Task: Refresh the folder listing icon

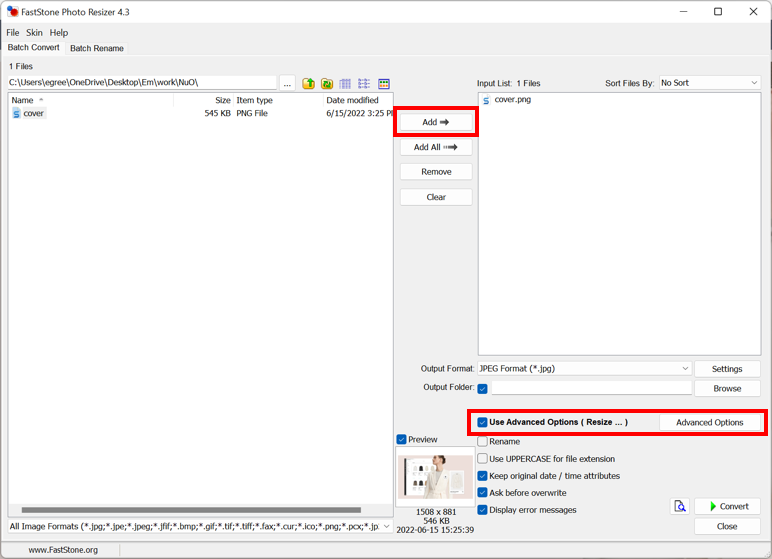Action: click(x=327, y=84)
